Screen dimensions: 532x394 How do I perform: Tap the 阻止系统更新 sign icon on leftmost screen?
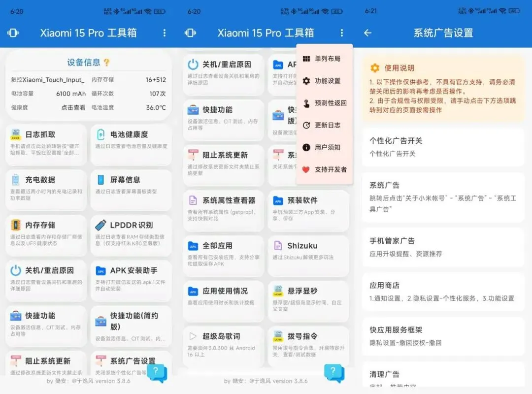coord(16,361)
